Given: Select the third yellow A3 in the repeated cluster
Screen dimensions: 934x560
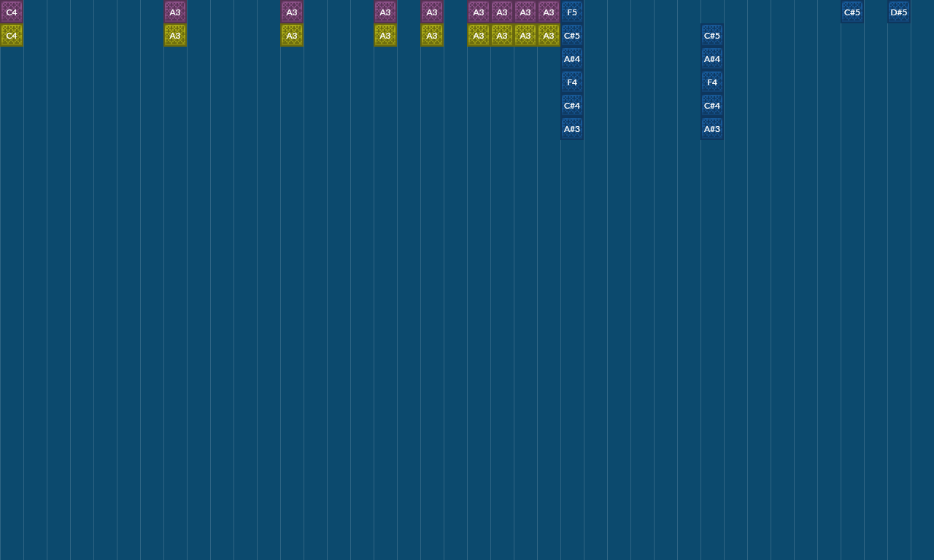Looking at the screenshot, I should point(525,35).
